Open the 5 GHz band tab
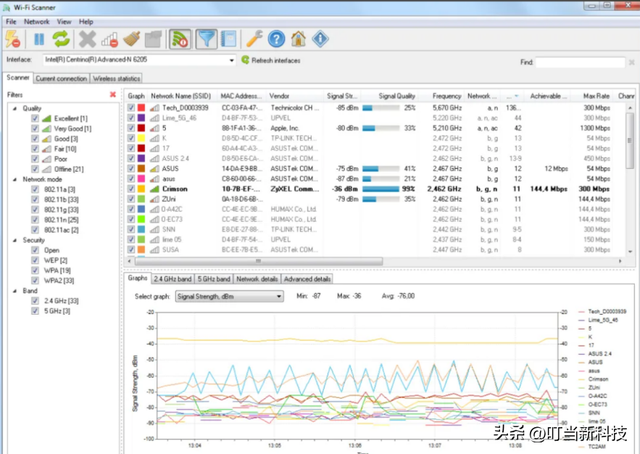 (211, 279)
